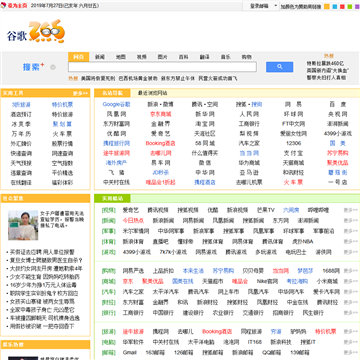This screenshot has height=360, width=360.
Task: Open the 支付宝 link
Action: coord(294,153)
